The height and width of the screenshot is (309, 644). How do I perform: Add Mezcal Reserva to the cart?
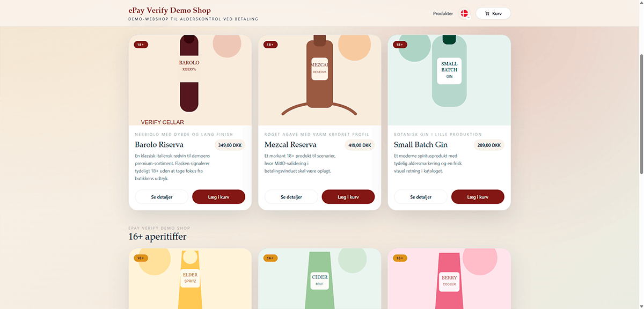[348, 197]
